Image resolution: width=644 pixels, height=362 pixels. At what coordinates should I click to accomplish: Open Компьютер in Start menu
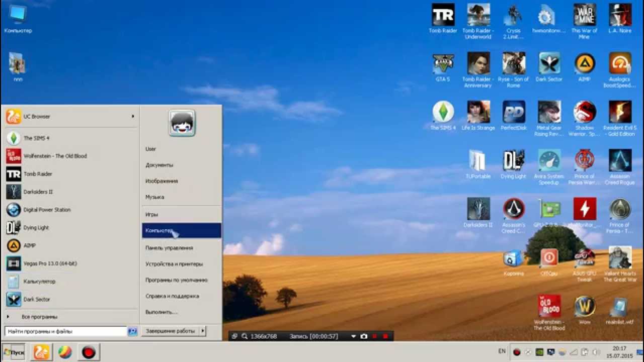coord(181,231)
